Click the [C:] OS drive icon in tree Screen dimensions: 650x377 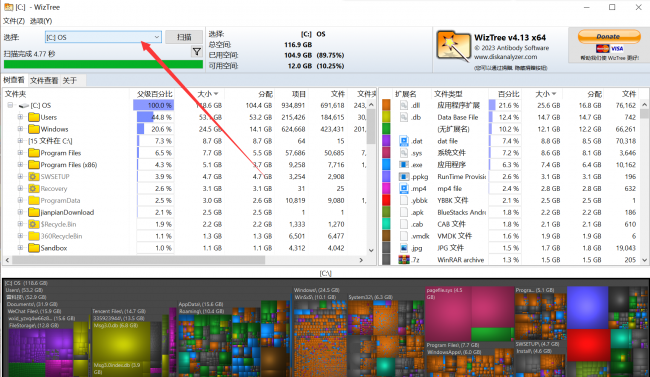pyautogui.click(x=24, y=106)
